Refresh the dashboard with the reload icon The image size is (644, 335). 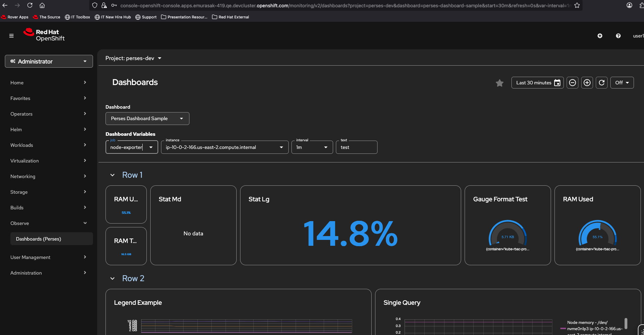(x=602, y=83)
